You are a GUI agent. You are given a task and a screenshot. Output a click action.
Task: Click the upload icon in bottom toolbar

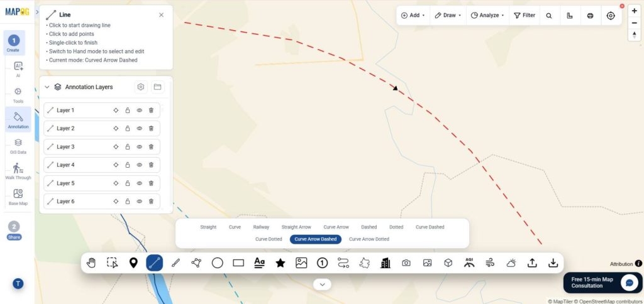pos(532,263)
